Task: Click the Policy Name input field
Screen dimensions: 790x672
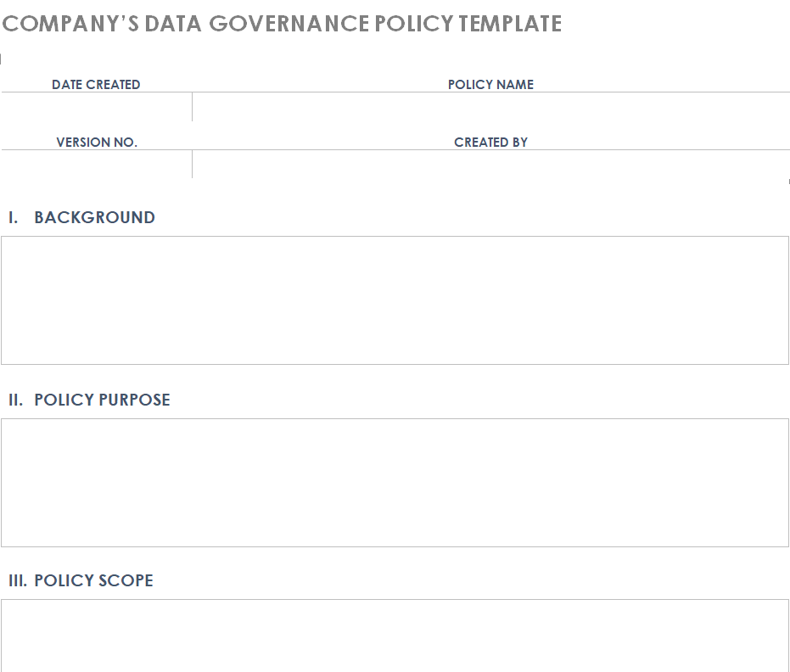Action: tap(490, 107)
